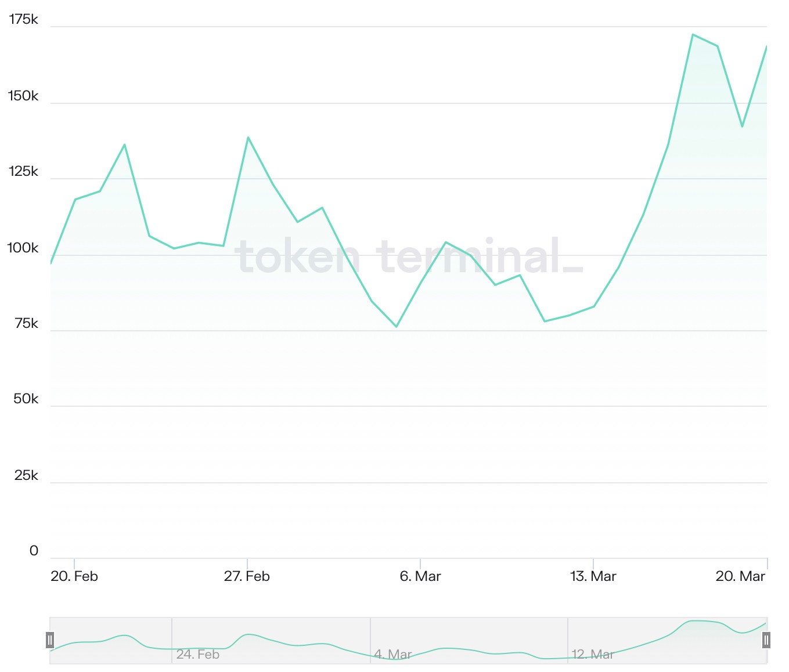Click the 27. Feb x-axis label
Image resolution: width=789 pixels, height=672 pixels.
(247, 576)
